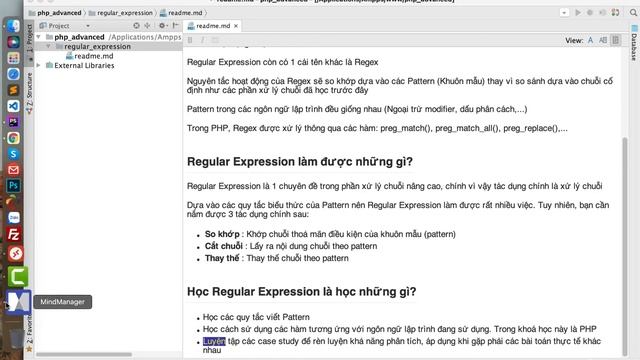Click the bullet text 'So khớp'
The height and width of the screenshot is (360, 640).
point(222,234)
